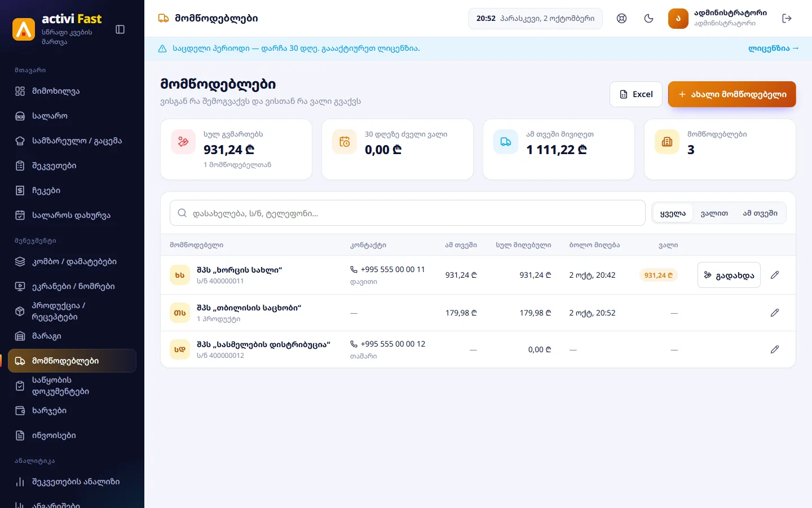Click „ახალი მომწოდებელი“ to add supplier
The width and height of the screenshot is (812, 508).
coord(732,94)
